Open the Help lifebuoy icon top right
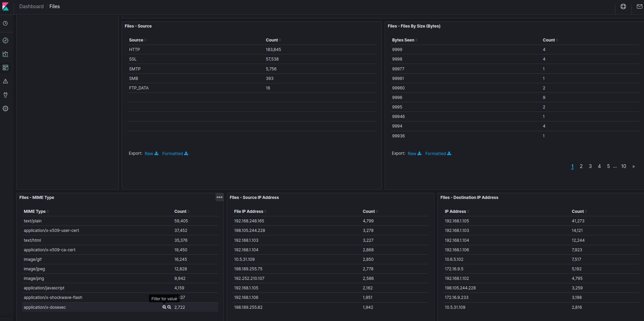Image resolution: width=644 pixels, height=321 pixels. 623,6
